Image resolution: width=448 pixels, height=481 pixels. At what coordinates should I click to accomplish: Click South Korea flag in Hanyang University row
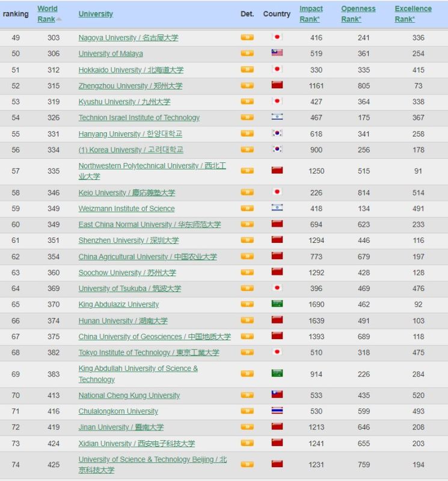tap(277, 133)
